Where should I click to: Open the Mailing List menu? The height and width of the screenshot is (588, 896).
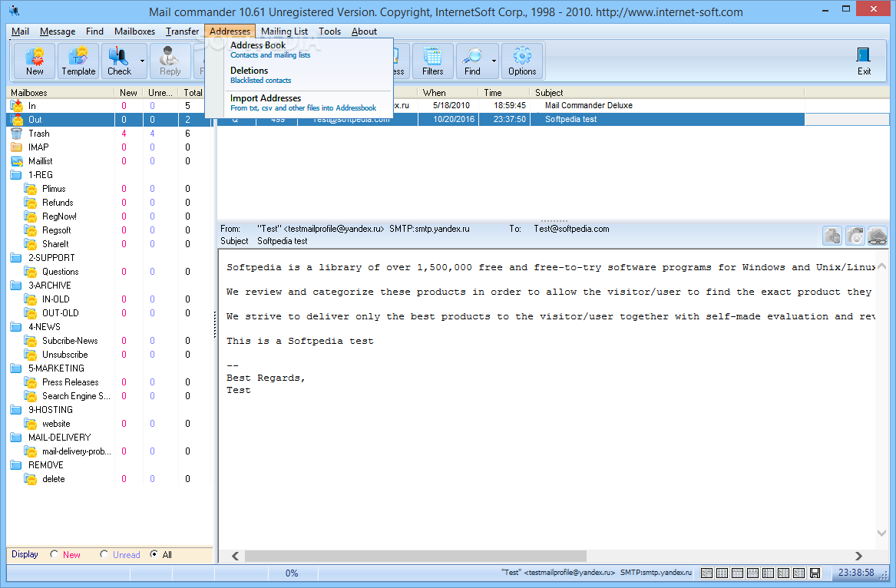point(284,31)
